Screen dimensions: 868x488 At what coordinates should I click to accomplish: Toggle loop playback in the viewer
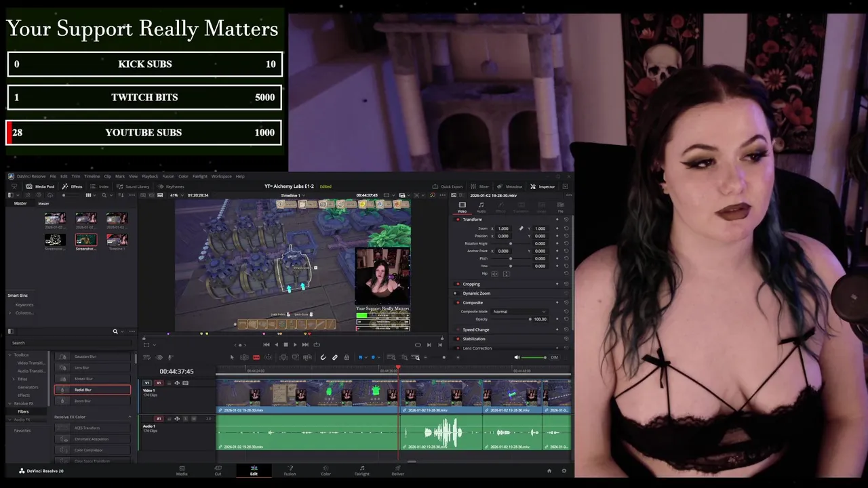pos(317,344)
